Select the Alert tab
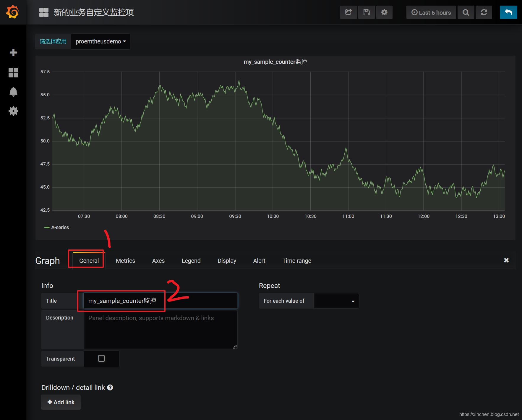This screenshot has width=522, height=420. [x=259, y=261]
